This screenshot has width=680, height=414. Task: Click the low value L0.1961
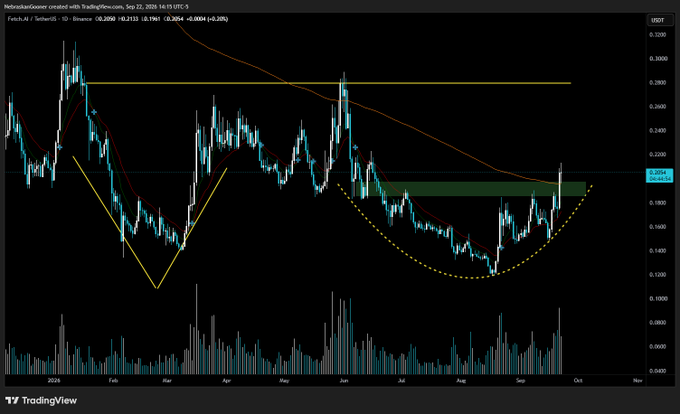151,19
